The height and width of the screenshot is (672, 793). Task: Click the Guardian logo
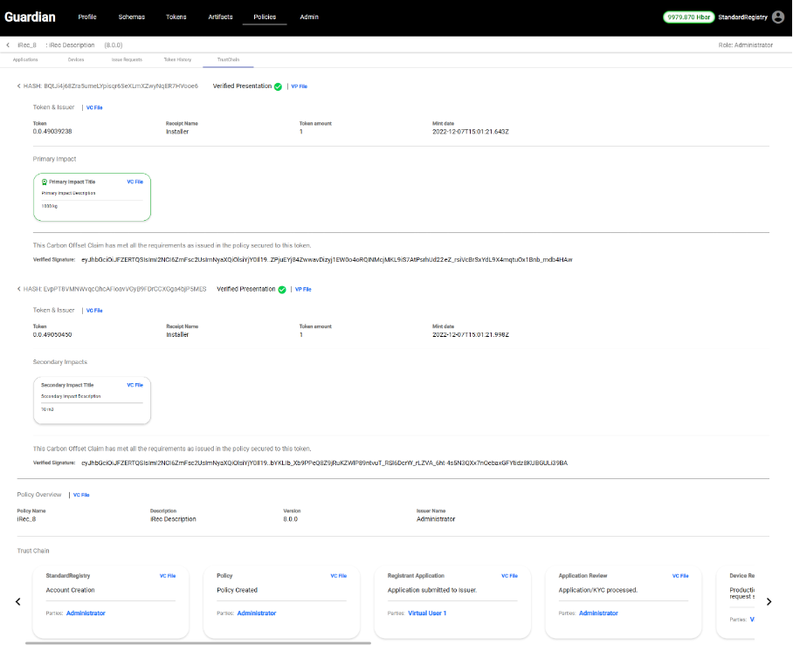coord(30,17)
